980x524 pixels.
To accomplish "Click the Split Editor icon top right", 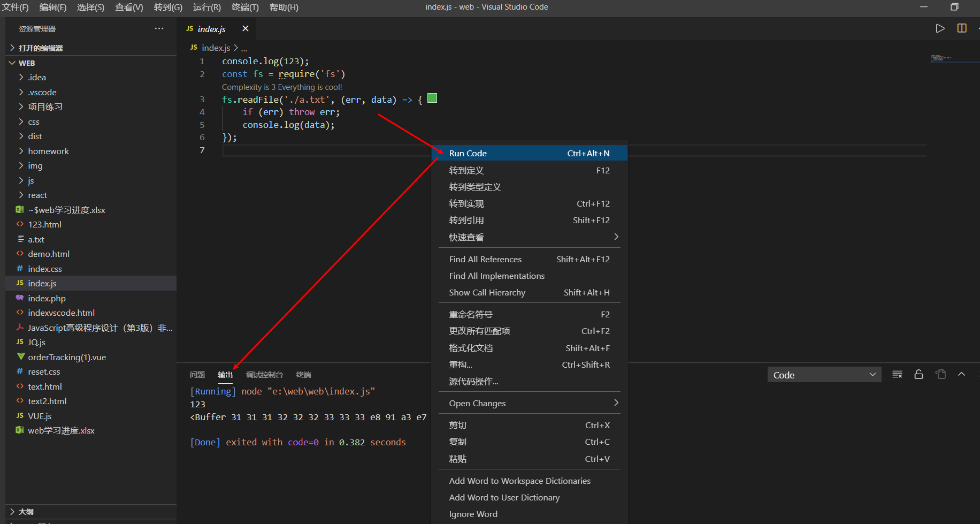I will click(x=961, y=28).
